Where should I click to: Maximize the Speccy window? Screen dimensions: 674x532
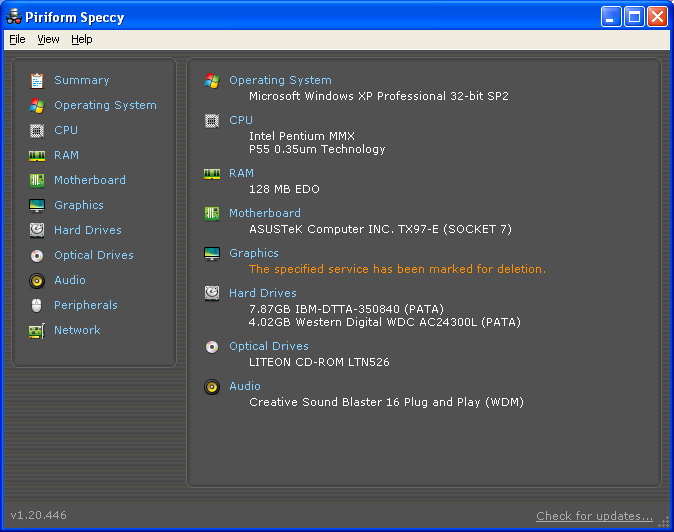634,17
